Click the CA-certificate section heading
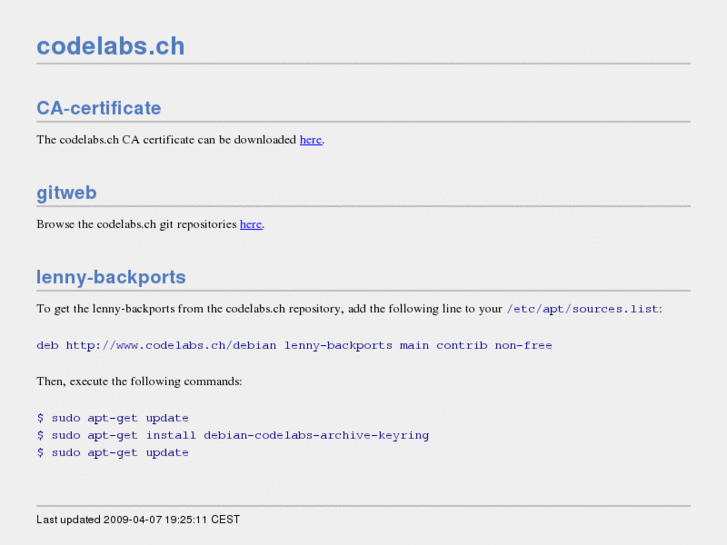 (x=98, y=108)
